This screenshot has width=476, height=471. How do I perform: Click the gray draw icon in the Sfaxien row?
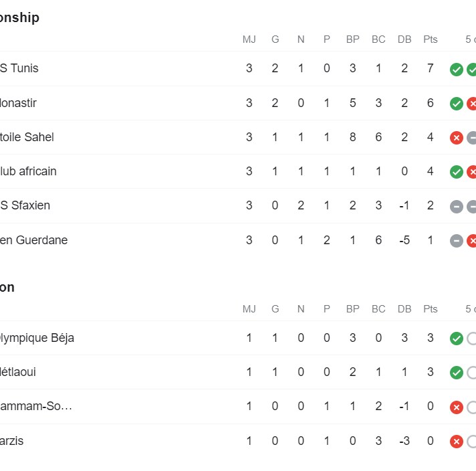[456, 207]
